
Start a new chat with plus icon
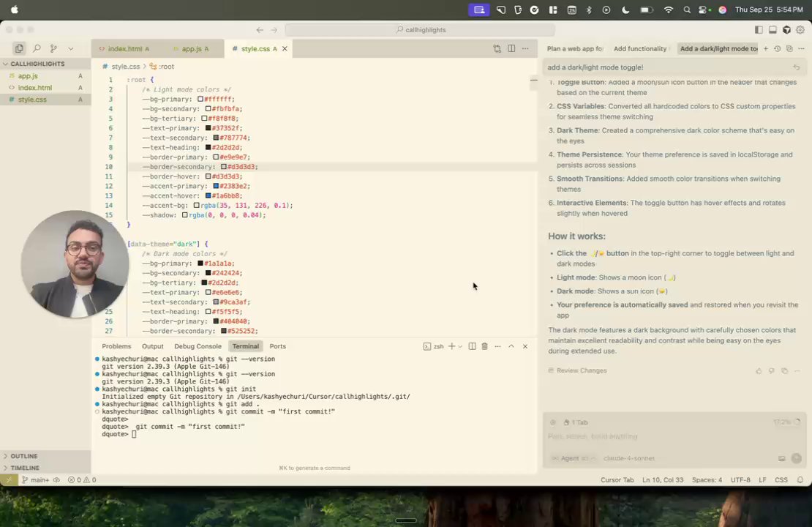(x=765, y=49)
